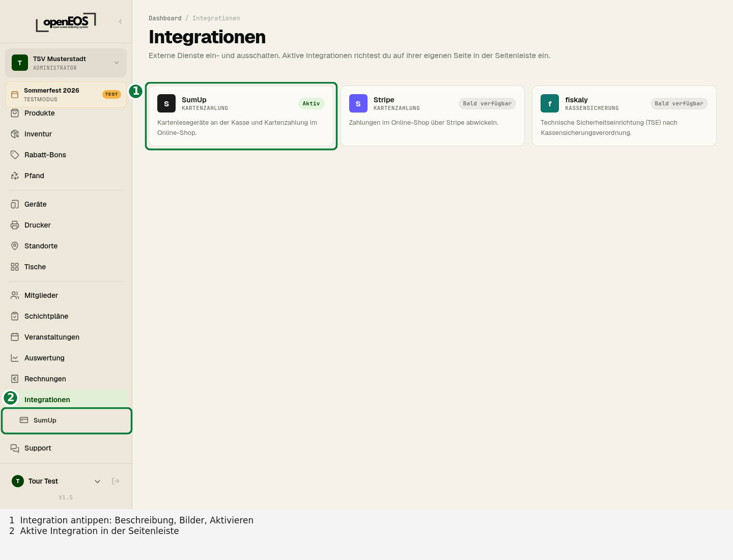Click the Support chat icon
The width and height of the screenshot is (733, 560).
(15, 448)
